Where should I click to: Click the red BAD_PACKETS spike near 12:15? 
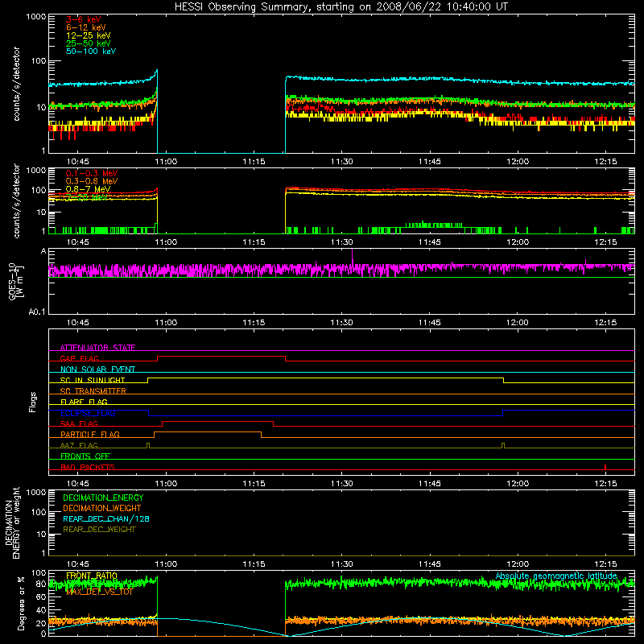coord(605,467)
